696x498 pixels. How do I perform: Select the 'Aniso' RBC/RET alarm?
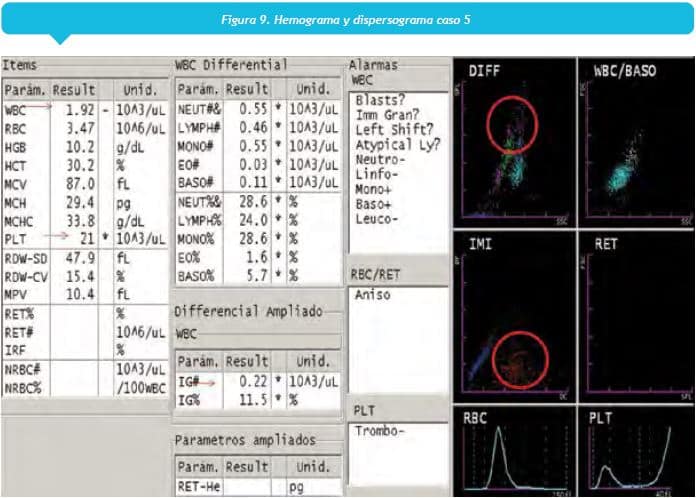pyautogui.click(x=372, y=295)
